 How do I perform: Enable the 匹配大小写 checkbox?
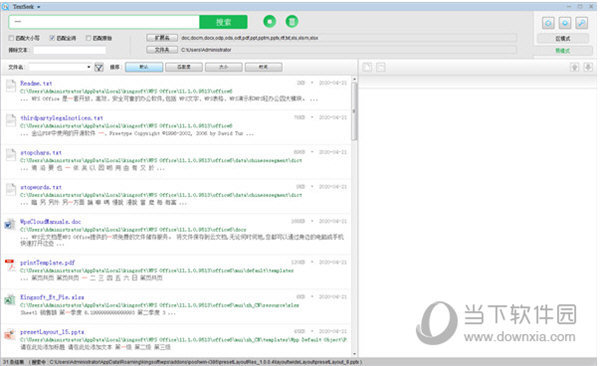coord(11,38)
